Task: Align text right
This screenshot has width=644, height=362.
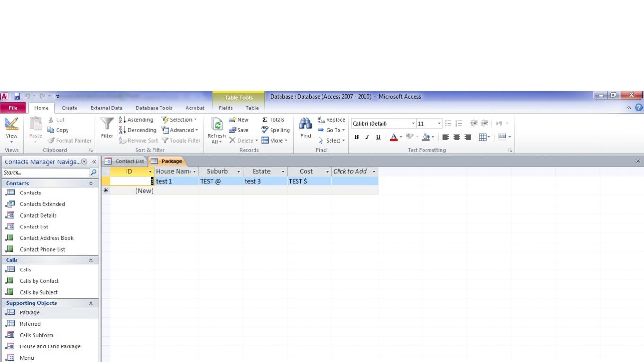Action: click(467, 137)
